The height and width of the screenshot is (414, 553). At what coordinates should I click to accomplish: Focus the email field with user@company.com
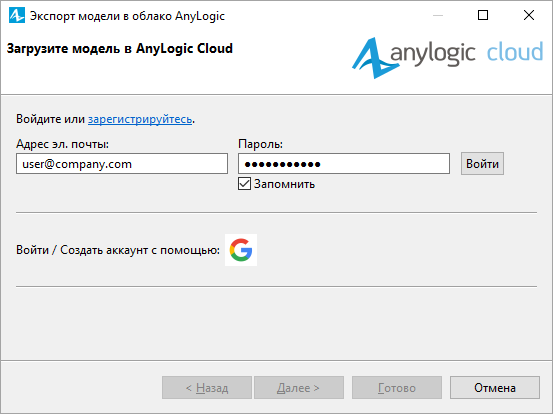122,164
